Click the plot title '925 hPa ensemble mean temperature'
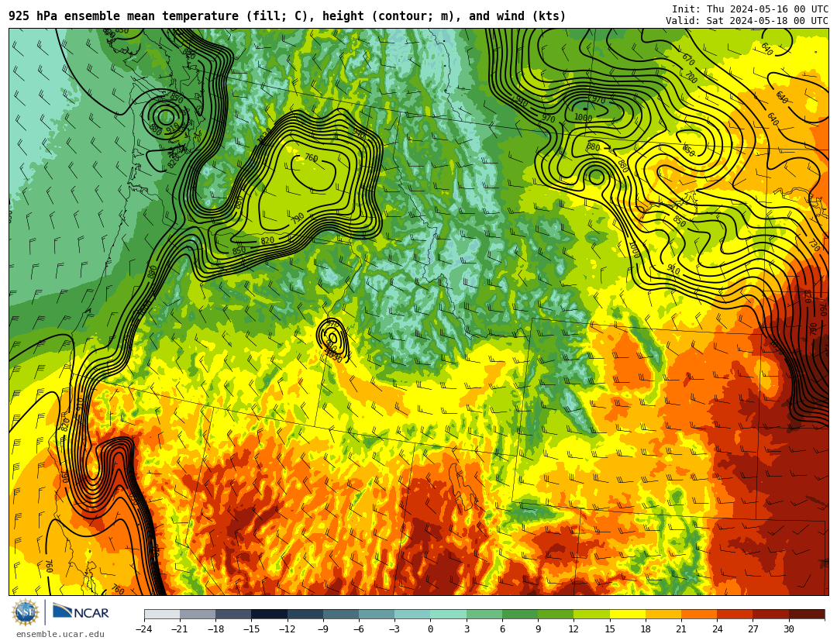837x644 pixels. point(123,16)
